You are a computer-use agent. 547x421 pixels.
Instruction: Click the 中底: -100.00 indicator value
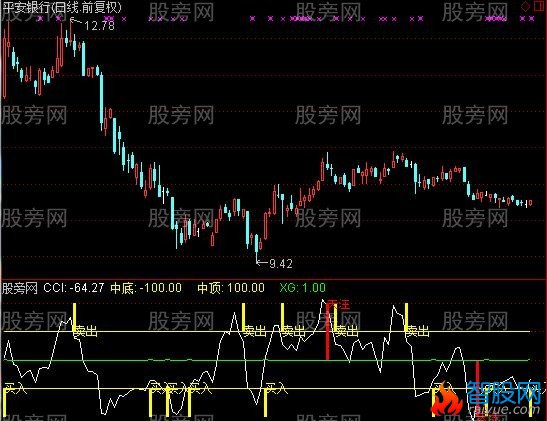click(146, 288)
